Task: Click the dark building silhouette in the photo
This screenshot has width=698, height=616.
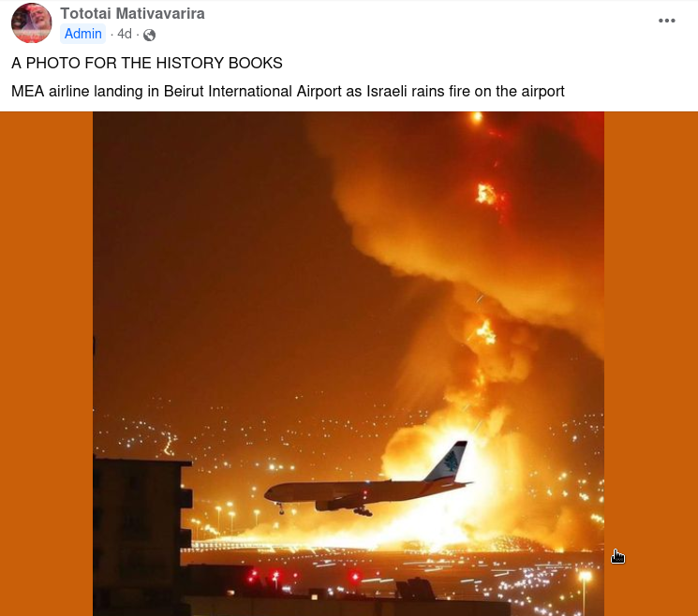Action: point(138,535)
